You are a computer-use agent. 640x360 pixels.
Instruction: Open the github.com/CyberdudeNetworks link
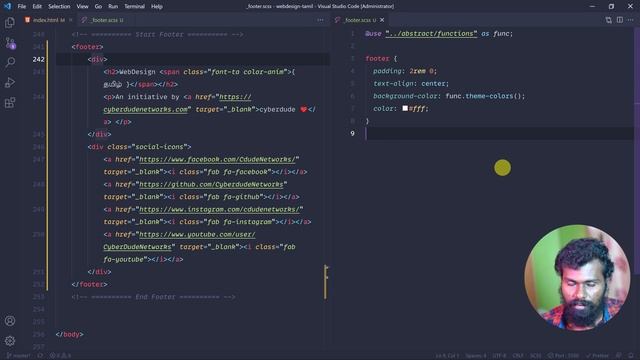click(211, 184)
